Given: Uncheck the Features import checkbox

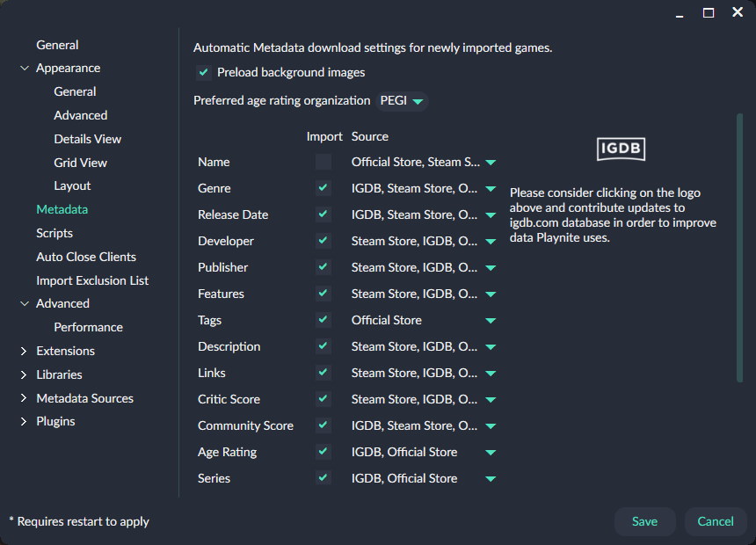Looking at the screenshot, I should click(x=323, y=294).
